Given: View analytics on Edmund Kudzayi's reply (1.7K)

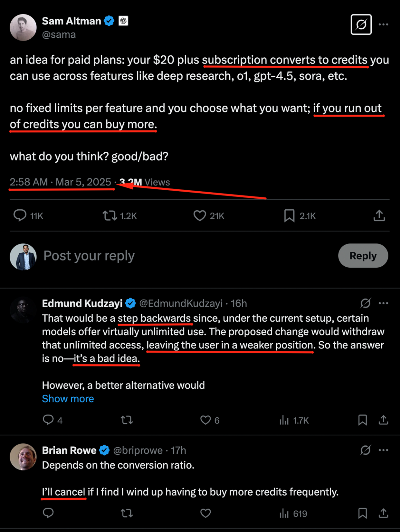Looking at the screenshot, I should point(284,420).
